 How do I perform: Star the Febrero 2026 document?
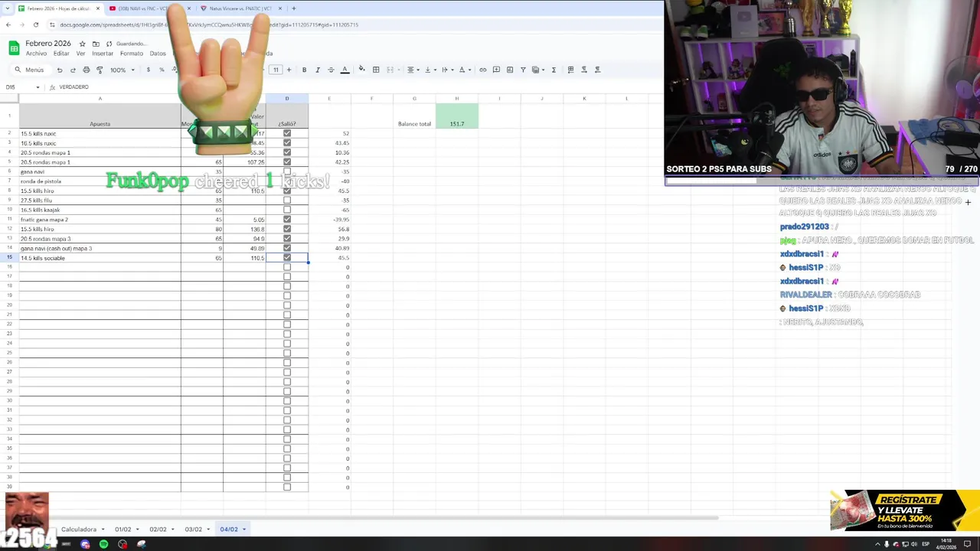click(83, 44)
